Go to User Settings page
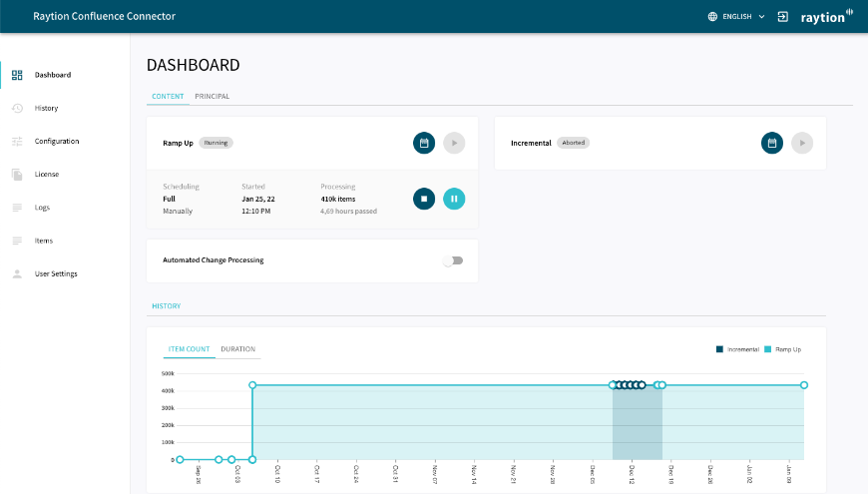This screenshot has width=868, height=494. 56,273
